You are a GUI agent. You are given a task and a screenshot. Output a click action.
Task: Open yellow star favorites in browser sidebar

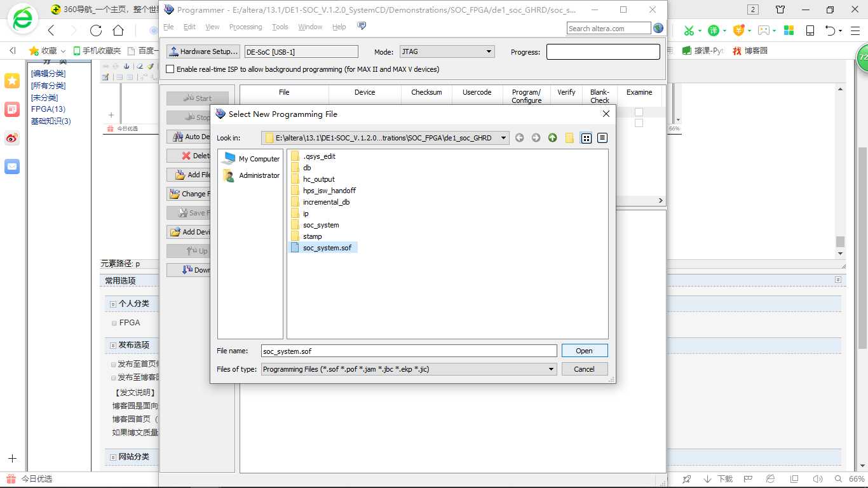pos(12,81)
